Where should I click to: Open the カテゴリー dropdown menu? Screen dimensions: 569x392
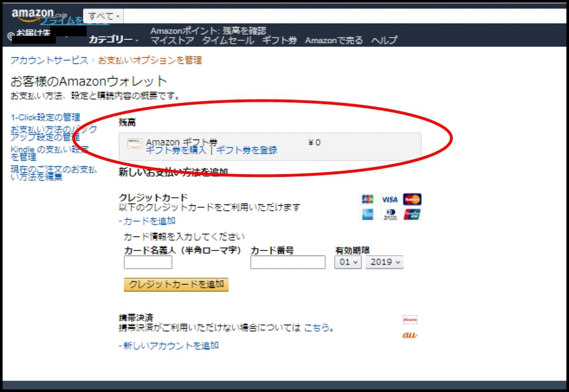pos(114,40)
